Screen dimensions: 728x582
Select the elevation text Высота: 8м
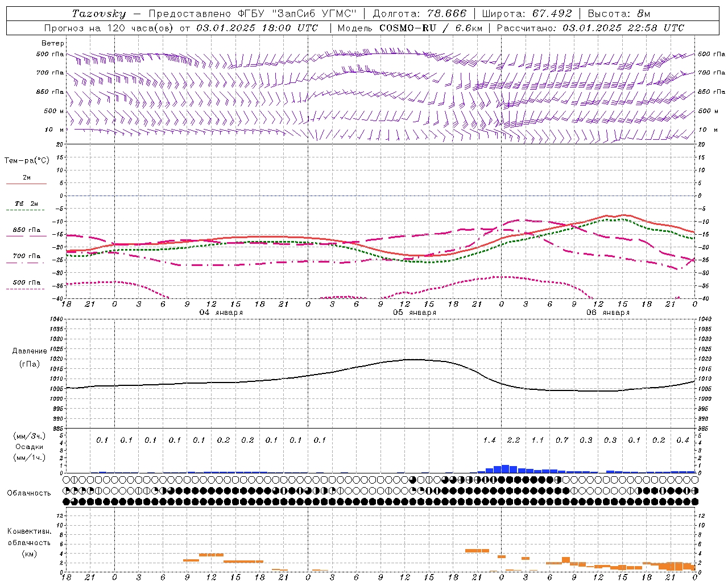619,14
